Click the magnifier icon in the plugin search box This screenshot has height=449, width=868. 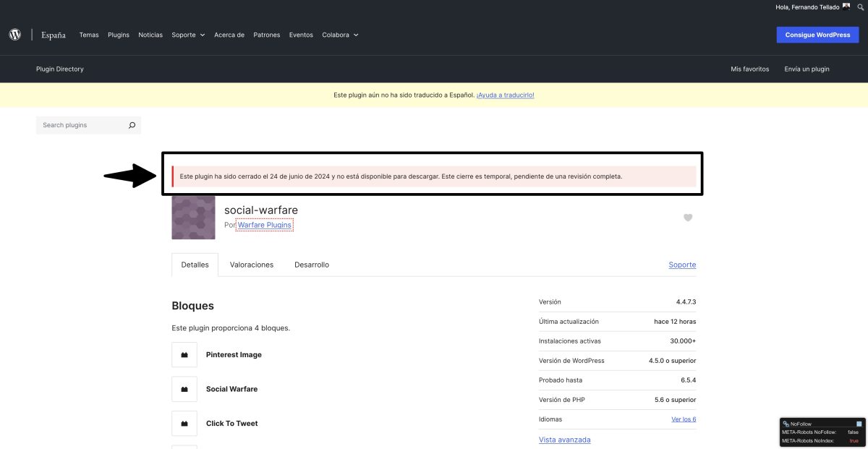[132, 124]
